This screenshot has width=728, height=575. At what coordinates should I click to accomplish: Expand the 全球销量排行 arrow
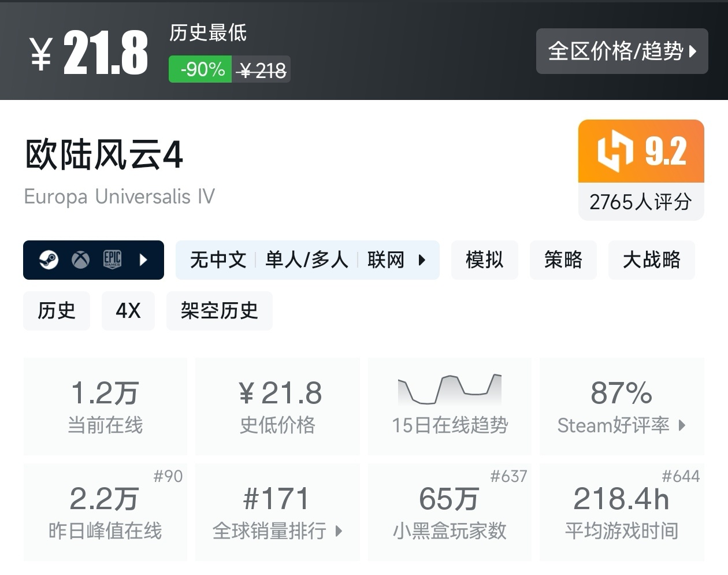pos(339,531)
